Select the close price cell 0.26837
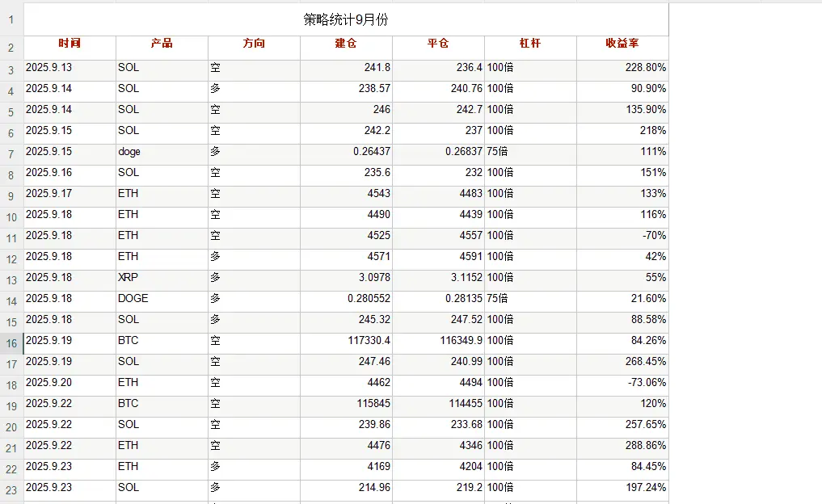The width and height of the screenshot is (822, 504). point(438,154)
